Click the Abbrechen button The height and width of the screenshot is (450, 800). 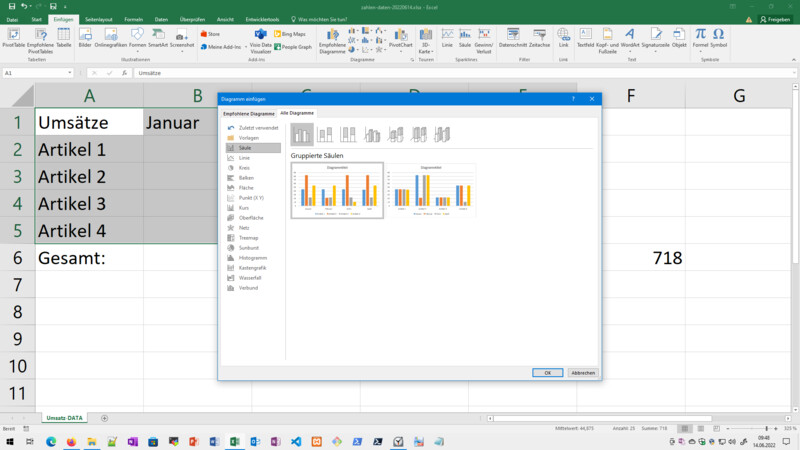click(583, 373)
